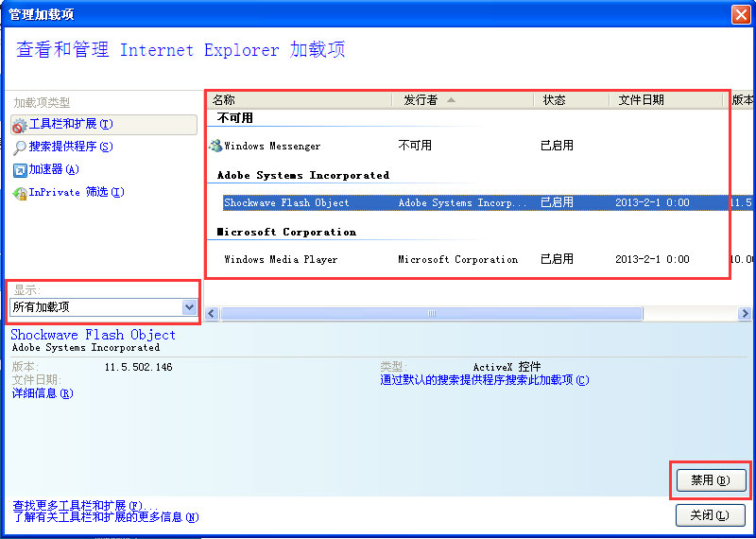Click the Accelerators arrow icon

pos(20,170)
